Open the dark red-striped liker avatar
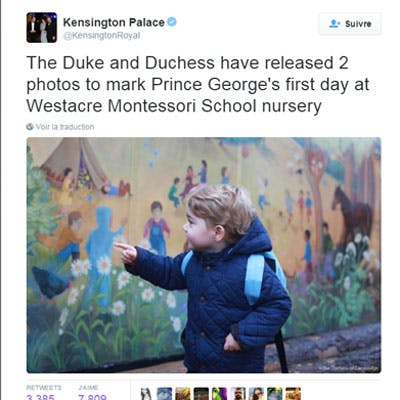Viewport: 400px width, 400px height. (x=201, y=394)
